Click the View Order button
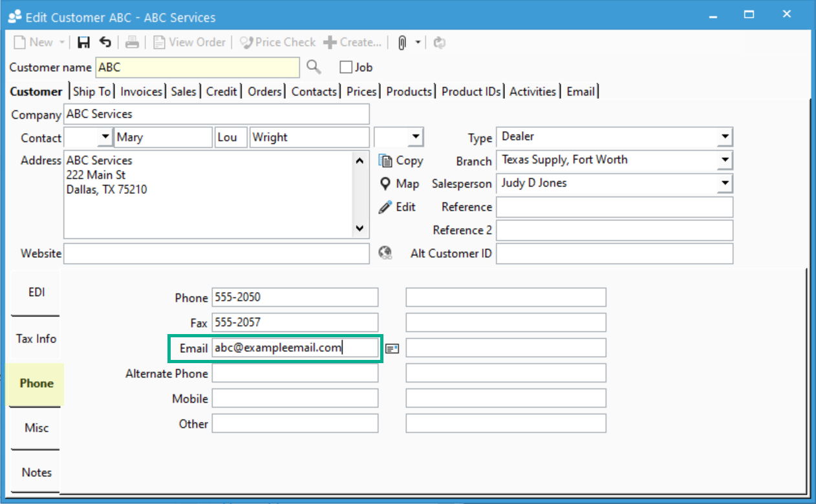This screenshot has width=816, height=504. click(189, 42)
